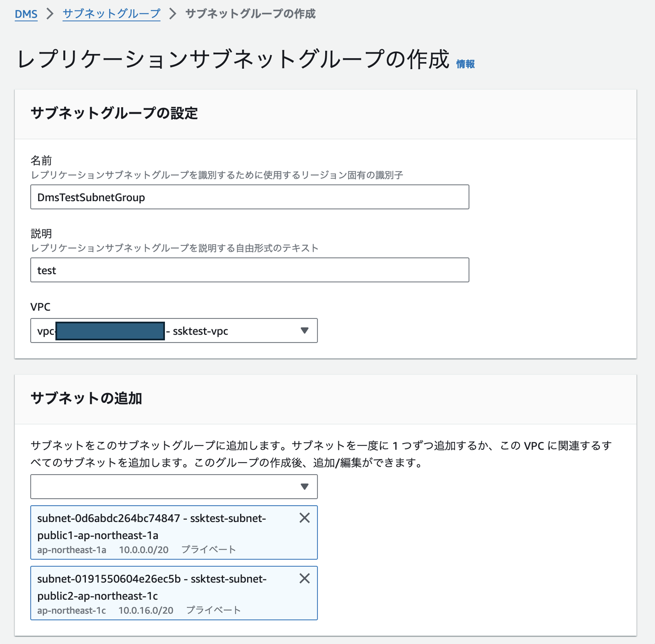655x644 pixels.
Task: Click chevron after サブネットグループ breadcrumb
Action: tap(173, 14)
